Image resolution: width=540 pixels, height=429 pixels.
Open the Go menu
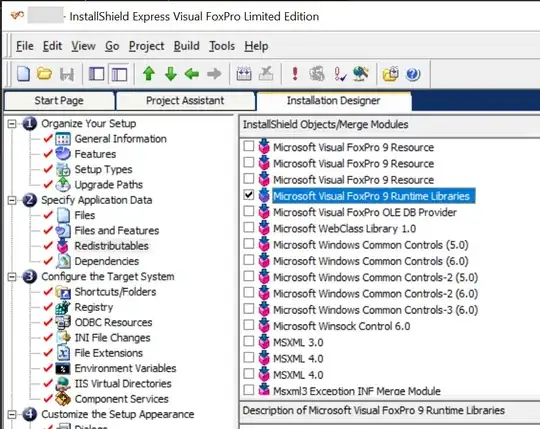tap(112, 46)
